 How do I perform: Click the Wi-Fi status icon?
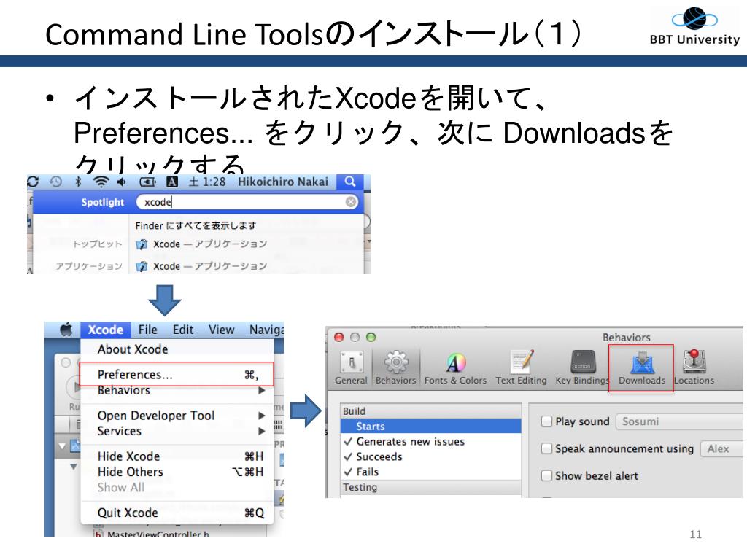101,182
